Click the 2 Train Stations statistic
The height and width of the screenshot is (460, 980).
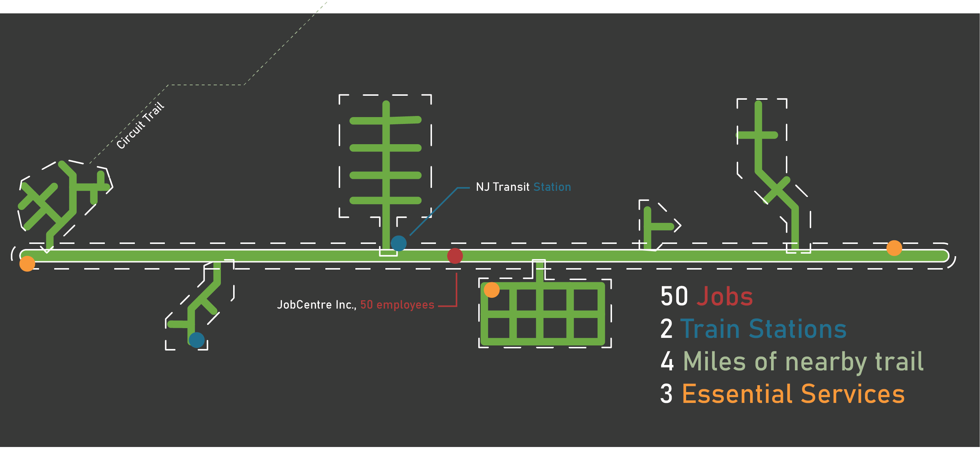pos(753,329)
